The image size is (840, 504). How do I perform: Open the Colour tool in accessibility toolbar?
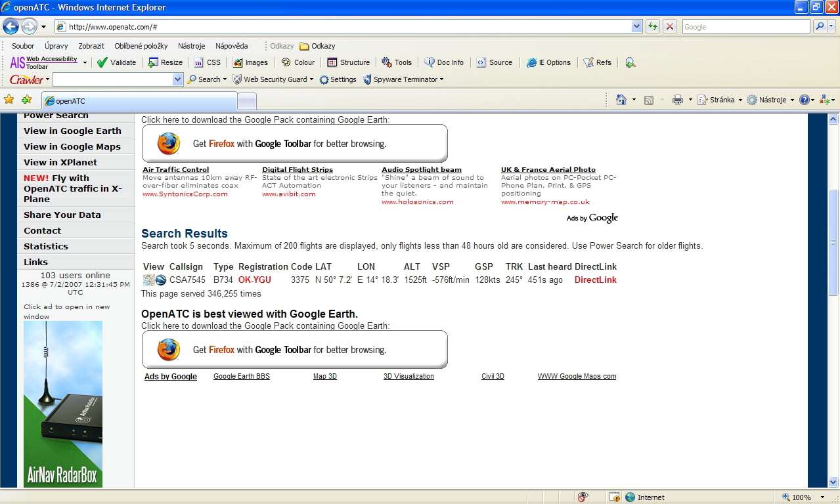coord(298,62)
